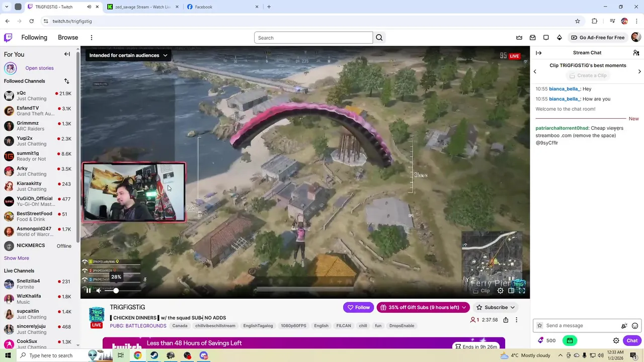
Task: Open Asmongold247 channel in sidebar
Action: pyautogui.click(x=39, y=232)
